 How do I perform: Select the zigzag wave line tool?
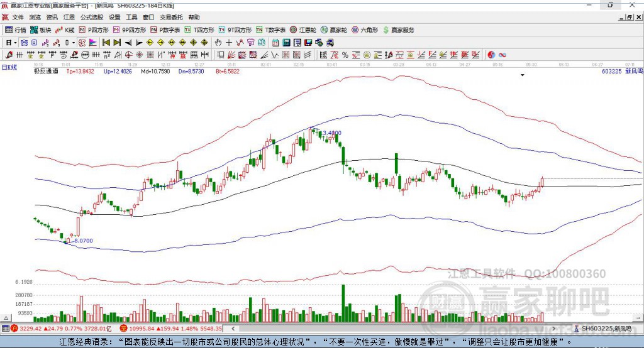[x=274, y=55]
